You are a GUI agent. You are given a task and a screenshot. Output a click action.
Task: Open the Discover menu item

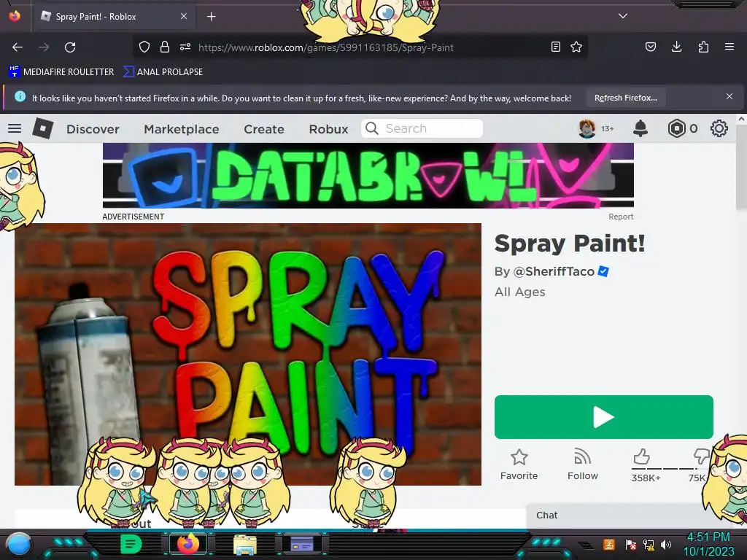[93, 129]
